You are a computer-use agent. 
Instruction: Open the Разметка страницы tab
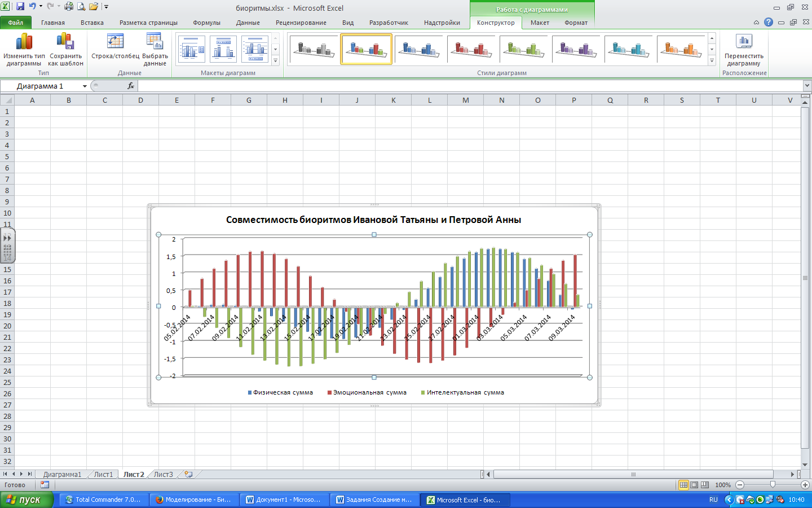tap(148, 23)
